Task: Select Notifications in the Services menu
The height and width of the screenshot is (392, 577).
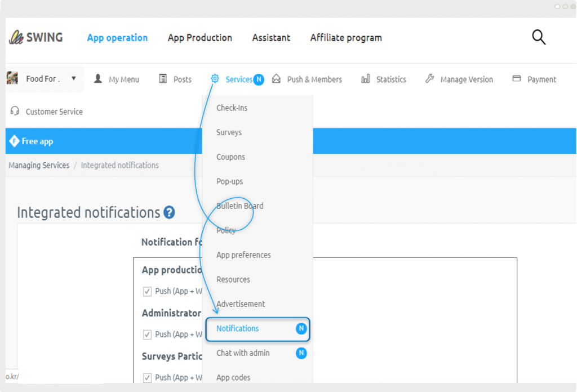Action: (238, 328)
